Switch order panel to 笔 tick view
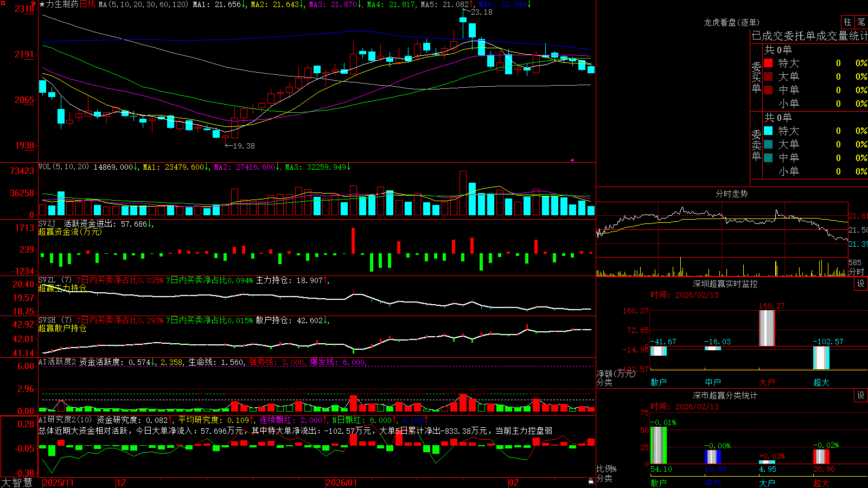 pyautogui.click(x=861, y=22)
